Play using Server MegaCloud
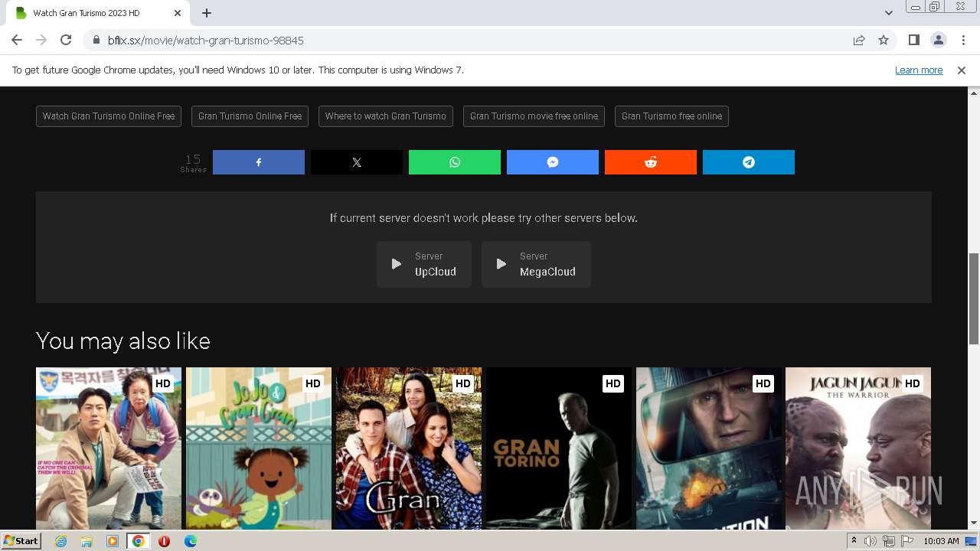Image resolution: width=980 pixels, height=551 pixels. click(x=536, y=264)
